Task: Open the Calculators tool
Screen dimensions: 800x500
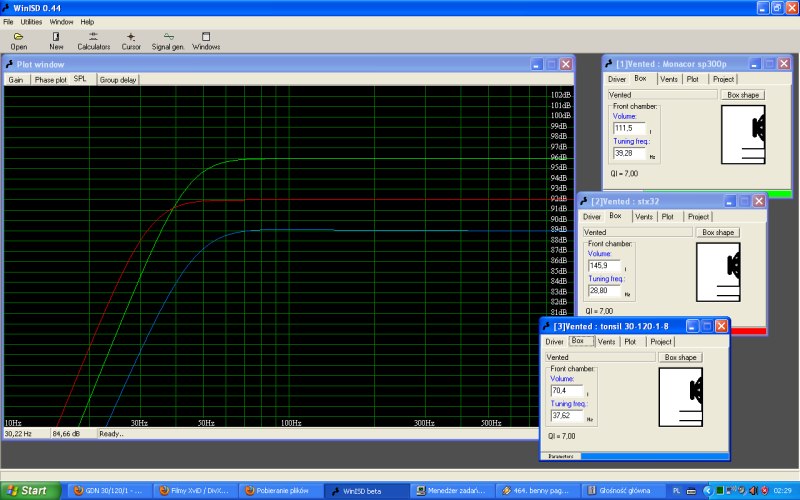Action: click(x=94, y=40)
